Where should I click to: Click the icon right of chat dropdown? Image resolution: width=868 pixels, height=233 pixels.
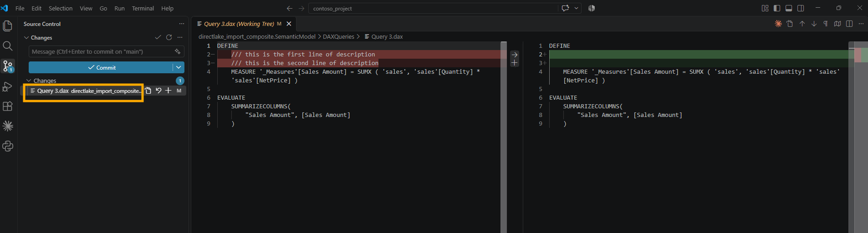point(592,8)
